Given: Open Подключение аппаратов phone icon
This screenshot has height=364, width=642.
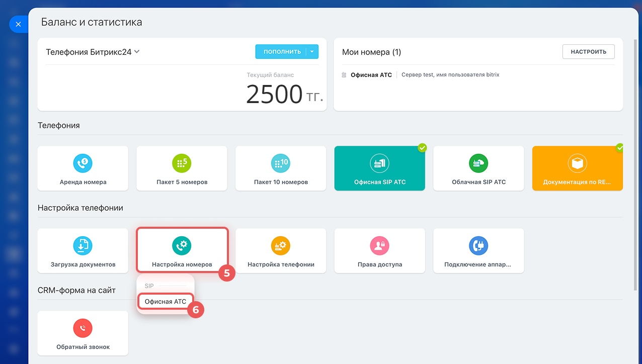Looking at the screenshot, I should click(x=478, y=245).
